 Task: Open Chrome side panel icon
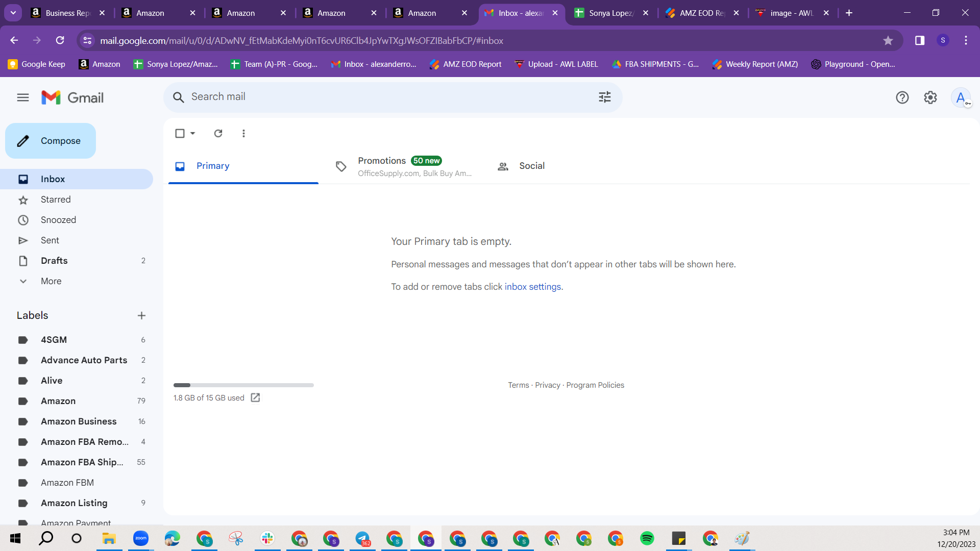tap(920, 40)
